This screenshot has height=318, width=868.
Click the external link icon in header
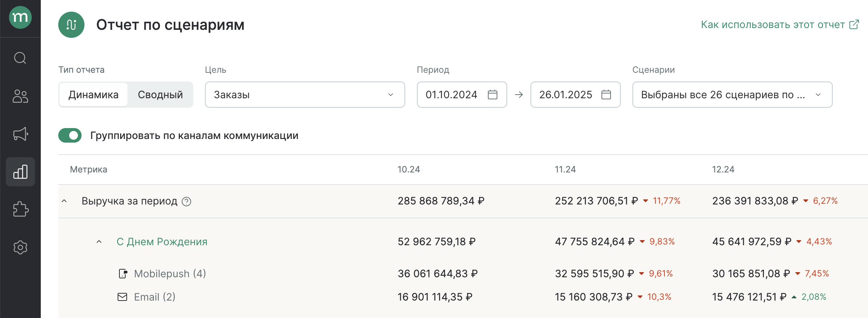(854, 24)
